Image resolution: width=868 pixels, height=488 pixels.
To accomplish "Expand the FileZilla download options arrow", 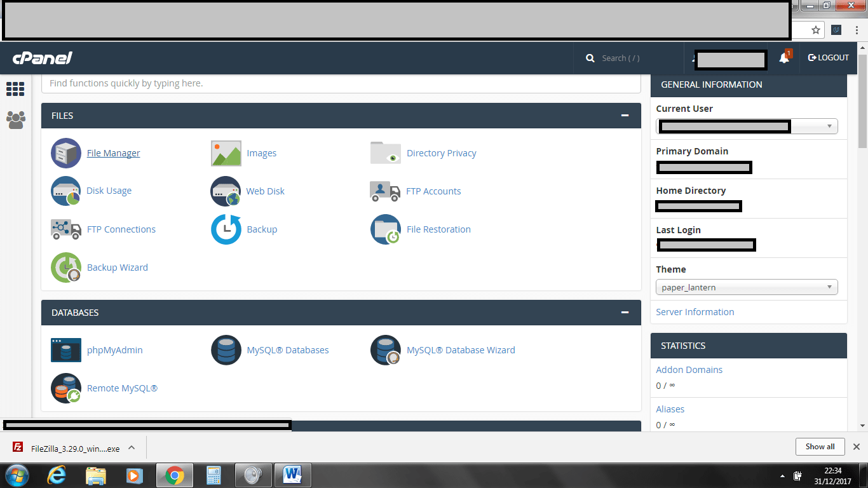I will [132, 447].
